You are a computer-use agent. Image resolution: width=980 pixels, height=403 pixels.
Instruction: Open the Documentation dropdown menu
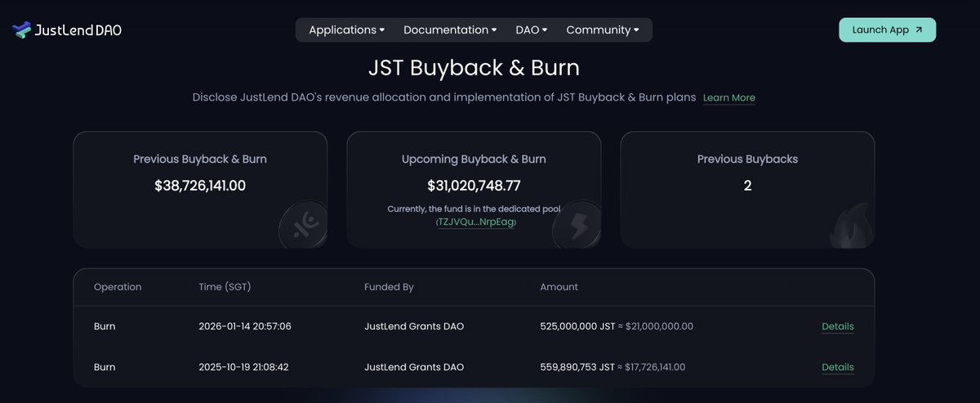(450, 30)
